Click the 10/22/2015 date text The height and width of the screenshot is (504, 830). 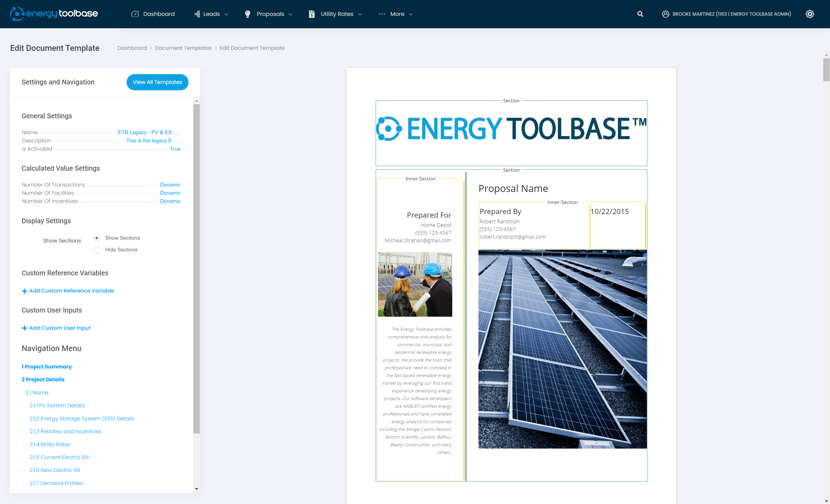click(x=610, y=212)
